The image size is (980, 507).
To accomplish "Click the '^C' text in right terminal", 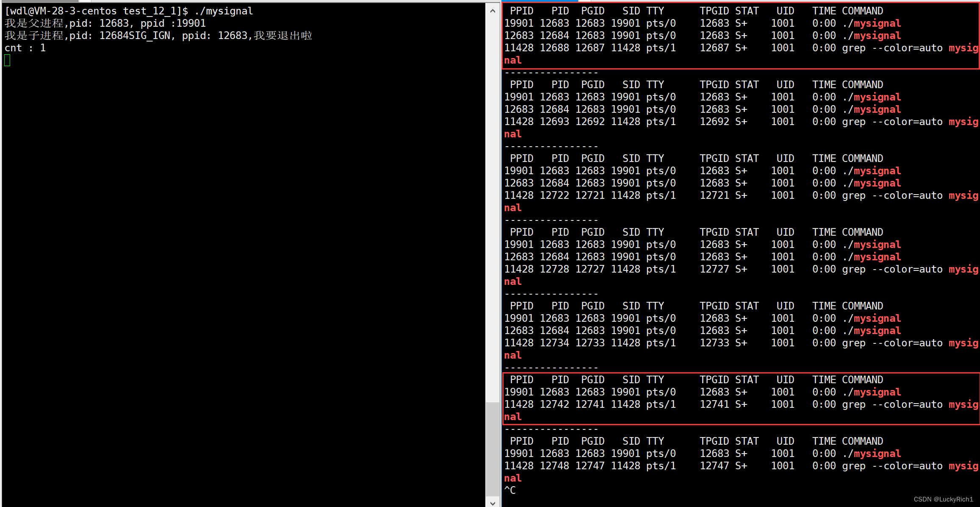I will [510, 490].
